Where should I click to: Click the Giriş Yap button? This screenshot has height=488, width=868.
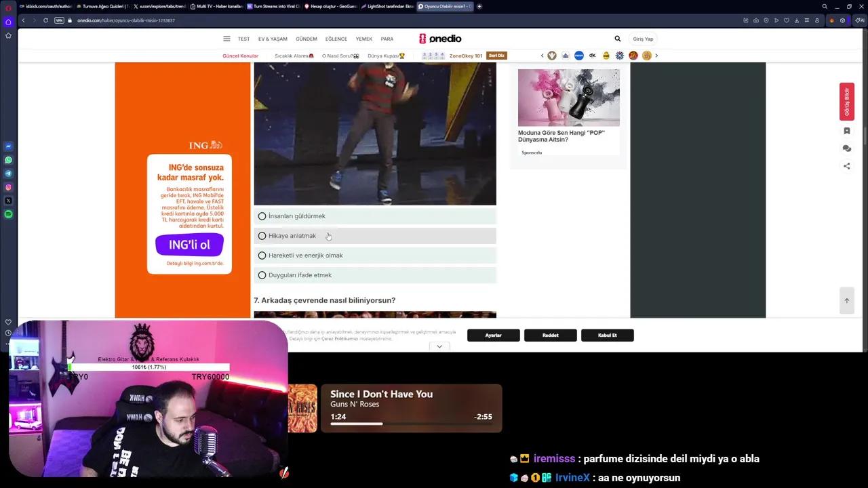pos(643,39)
